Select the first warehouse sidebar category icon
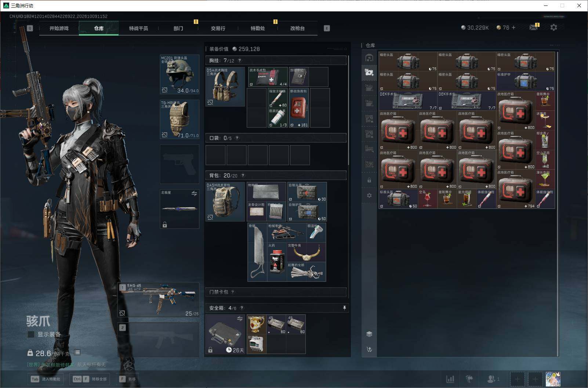 [369, 58]
